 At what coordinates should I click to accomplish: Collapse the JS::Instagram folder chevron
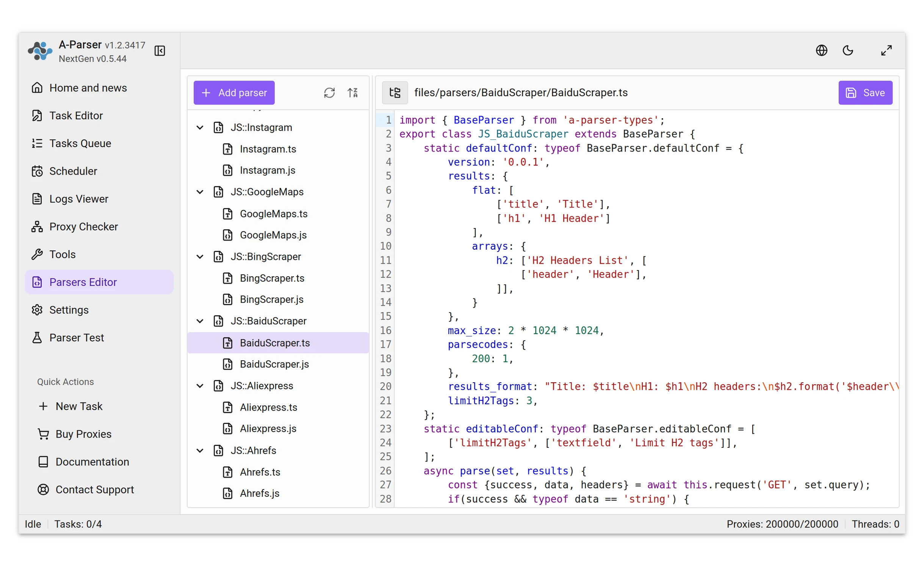[x=200, y=127]
